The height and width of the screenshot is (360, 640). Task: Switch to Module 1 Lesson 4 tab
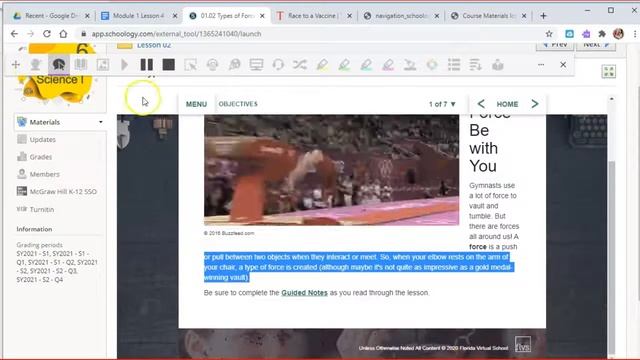click(x=139, y=16)
